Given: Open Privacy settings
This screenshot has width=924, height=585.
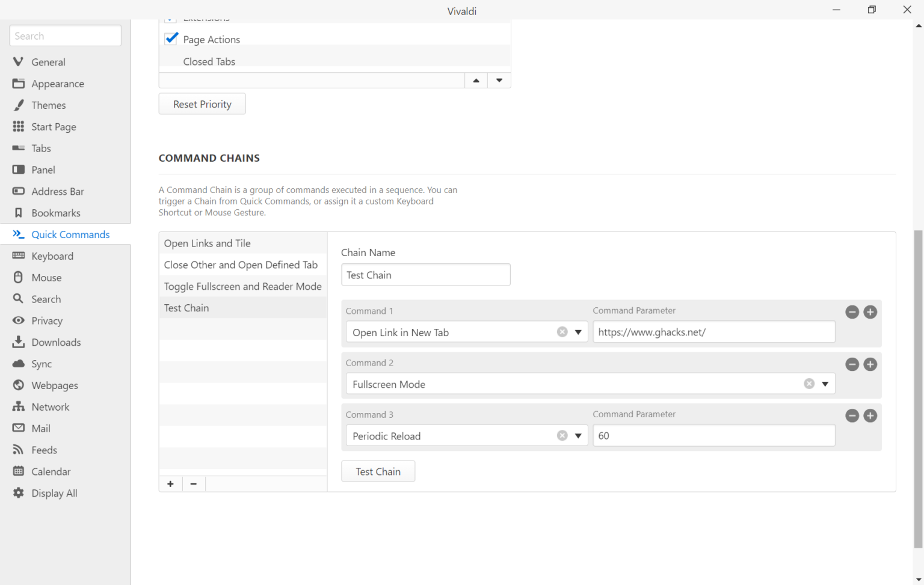Looking at the screenshot, I should click(46, 320).
